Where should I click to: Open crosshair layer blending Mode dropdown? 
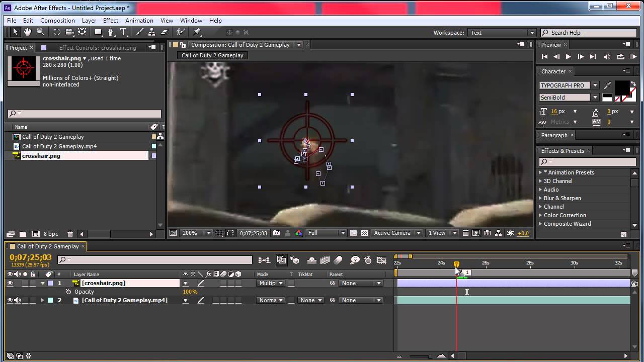click(271, 283)
